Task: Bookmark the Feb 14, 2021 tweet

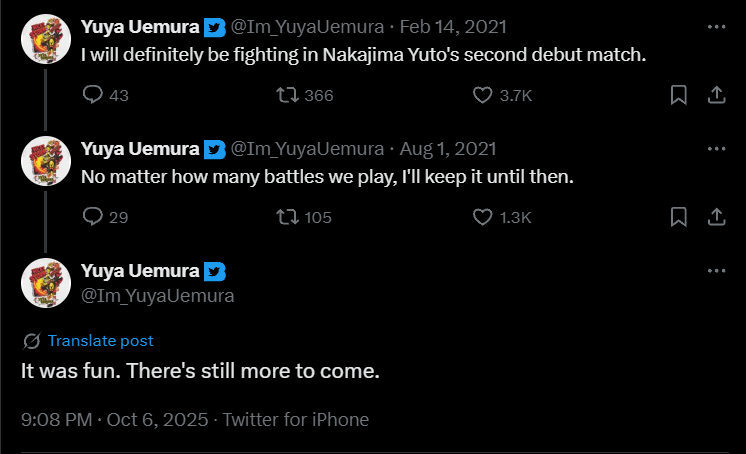Action: click(x=677, y=95)
